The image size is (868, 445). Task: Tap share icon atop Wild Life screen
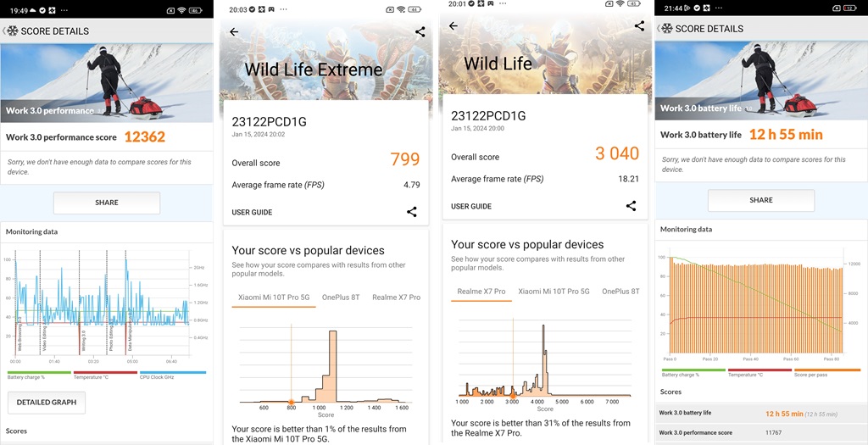coord(639,26)
